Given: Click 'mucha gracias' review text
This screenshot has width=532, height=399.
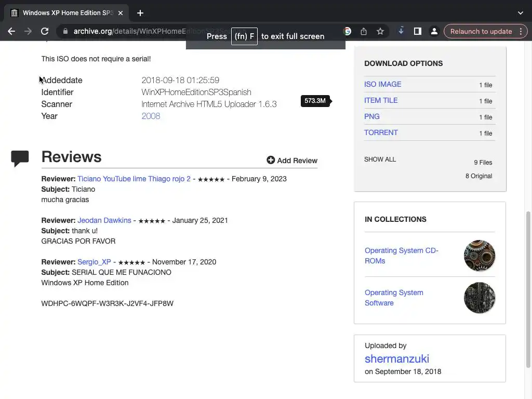Looking at the screenshot, I should [x=65, y=199].
